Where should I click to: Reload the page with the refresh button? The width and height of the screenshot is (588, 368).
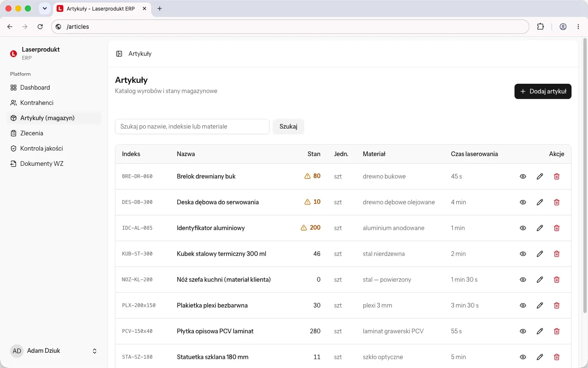coord(40,27)
